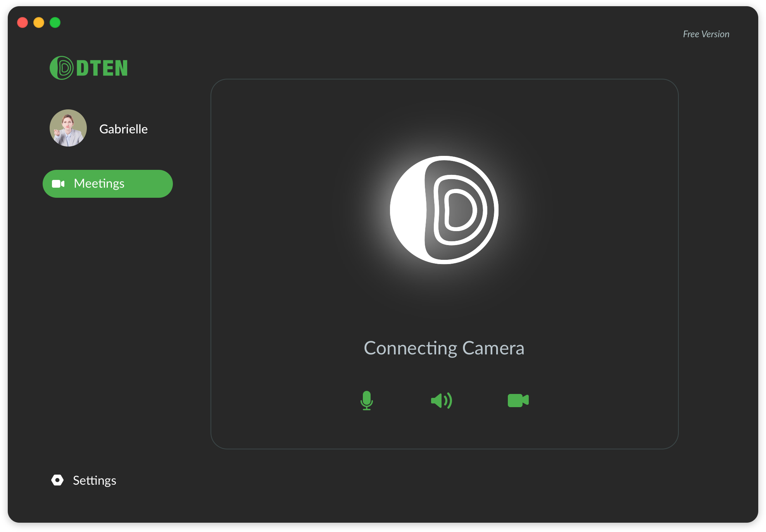This screenshot has height=532, width=766.
Task: Click the video camera icon inside Meetings button
Action: click(x=58, y=183)
